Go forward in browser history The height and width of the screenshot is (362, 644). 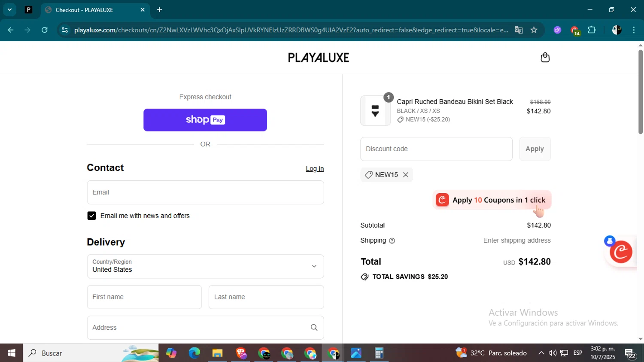tap(27, 30)
